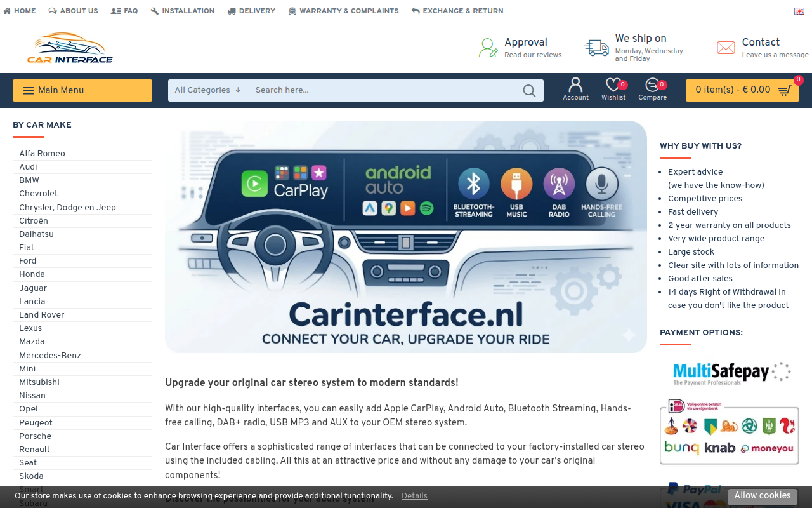
Task: Open the FAQ page
Action: (x=124, y=11)
